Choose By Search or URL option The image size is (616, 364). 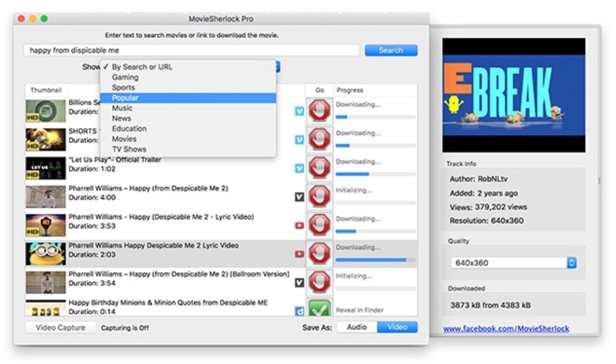tap(188, 67)
